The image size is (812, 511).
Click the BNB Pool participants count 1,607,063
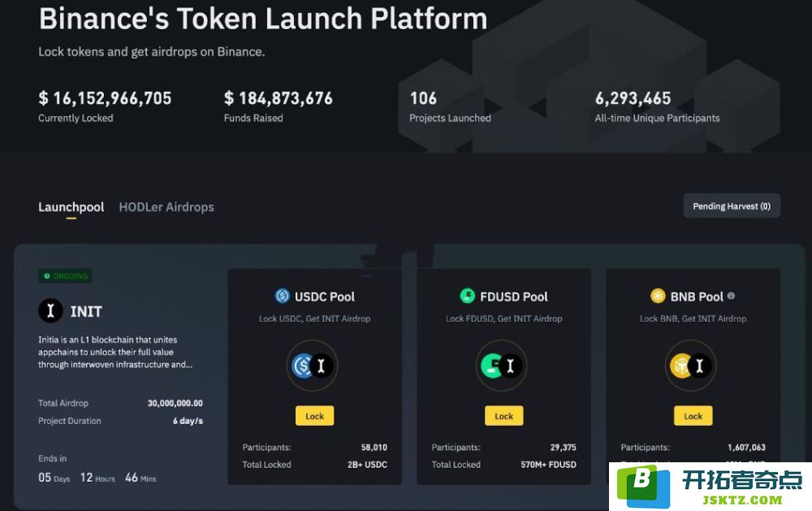pos(746,448)
